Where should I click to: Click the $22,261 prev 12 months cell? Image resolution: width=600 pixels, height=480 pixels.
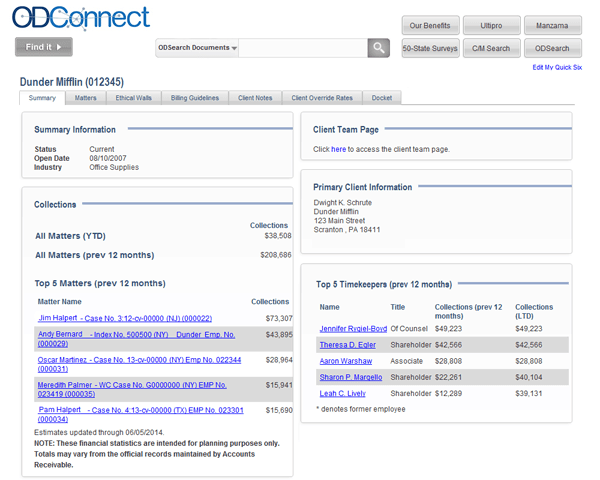pyautogui.click(x=448, y=377)
